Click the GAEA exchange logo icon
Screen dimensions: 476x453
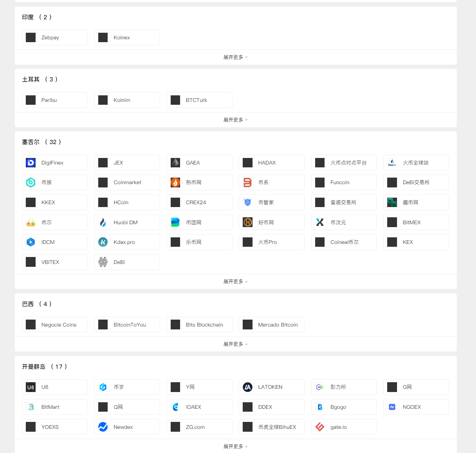(x=176, y=163)
